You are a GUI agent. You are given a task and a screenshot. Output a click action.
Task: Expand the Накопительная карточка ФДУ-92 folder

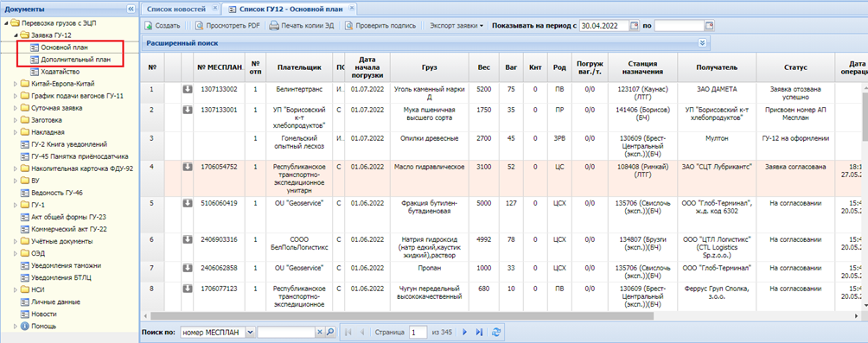tap(16, 168)
